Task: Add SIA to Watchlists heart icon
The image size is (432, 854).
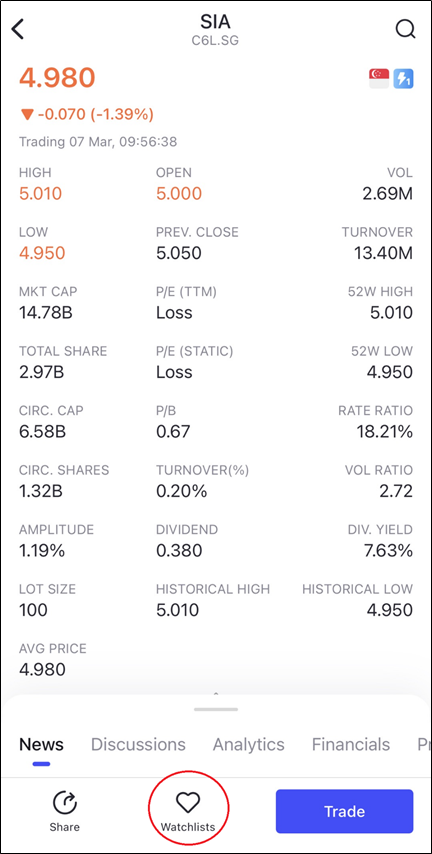Action: tap(188, 803)
